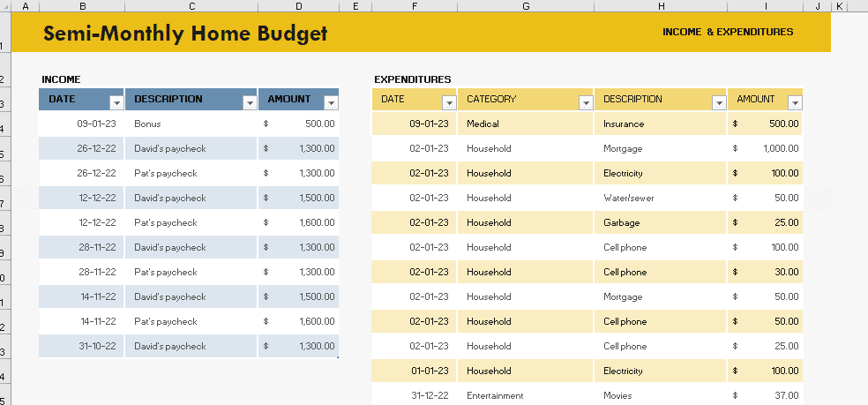868x405 pixels.
Task: Expand the Expenditures DESCRIPTION filter arrow
Action: pyautogui.click(x=719, y=102)
